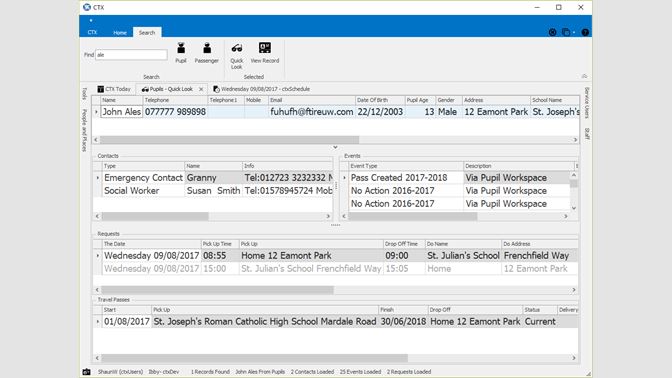This screenshot has width=672, height=378.
Task: Open the Wednesday 09/08/2017 ctxSchedule tab
Action: (261, 89)
